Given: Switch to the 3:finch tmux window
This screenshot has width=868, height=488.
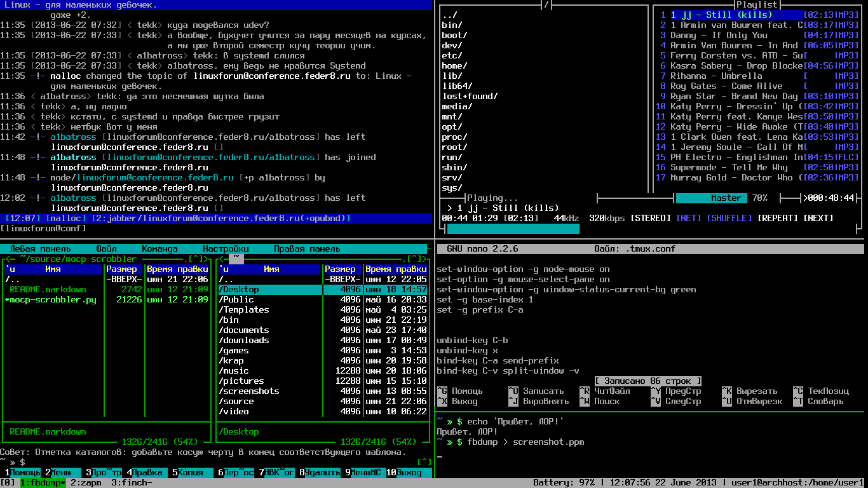Looking at the screenshot, I should [132, 482].
